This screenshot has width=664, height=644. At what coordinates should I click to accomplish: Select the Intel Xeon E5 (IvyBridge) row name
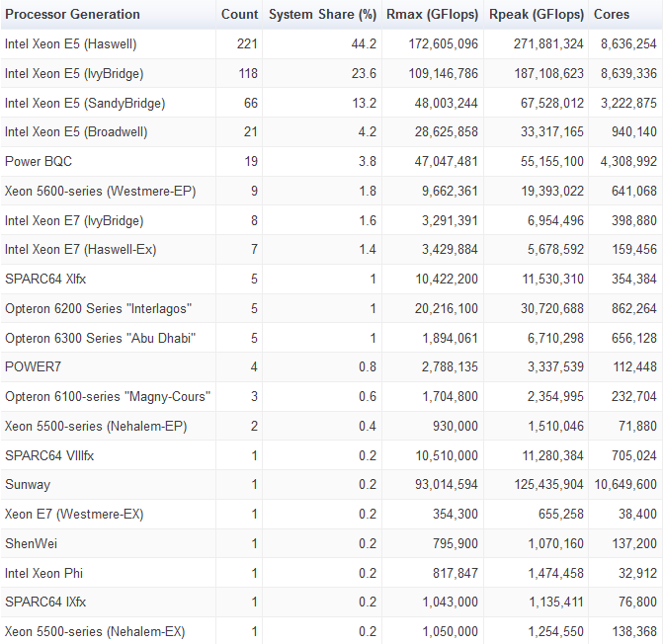point(74,74)
